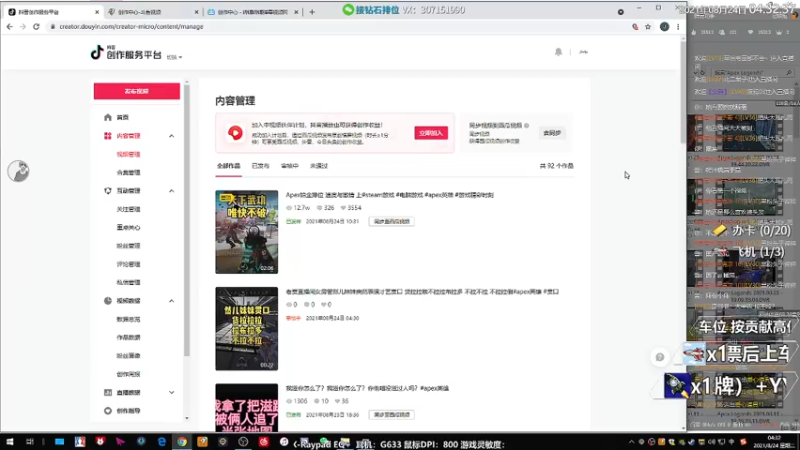Click the floating help bubble at lower right

(x=660, y=357)
